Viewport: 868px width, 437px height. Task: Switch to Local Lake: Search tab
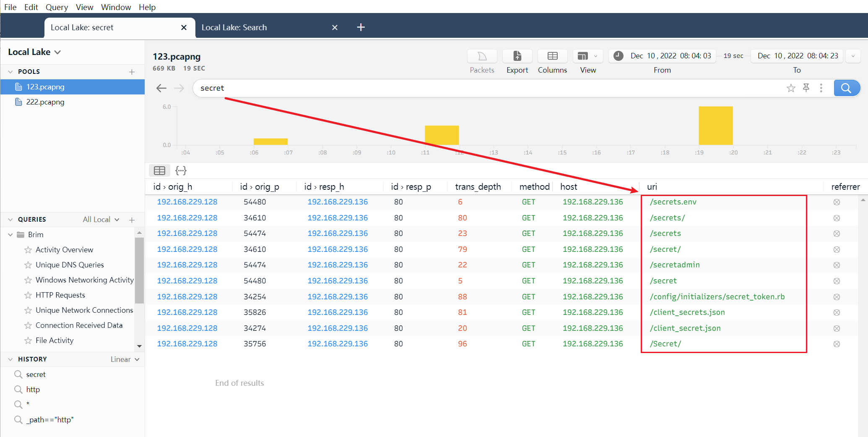(234, 27)
